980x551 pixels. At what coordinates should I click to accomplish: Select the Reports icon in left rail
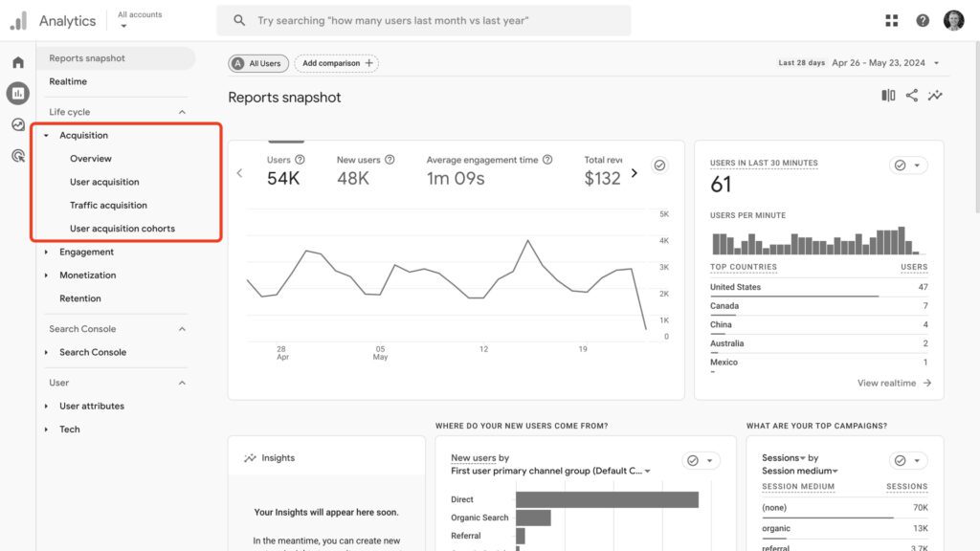17,94
